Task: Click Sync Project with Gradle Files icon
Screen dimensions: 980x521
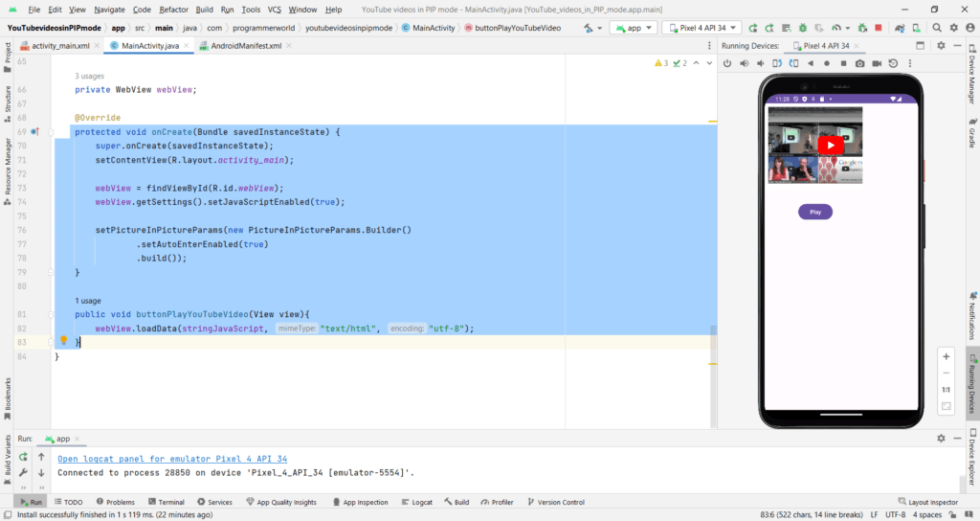Action: (x=900, y=28)
